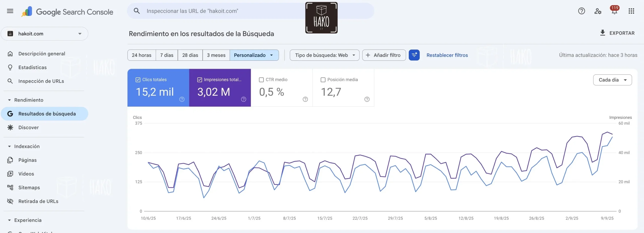This screenshot has height=233, width=644.
Task: Open the Cada día granularity dropdown
Action: point(612,80)
